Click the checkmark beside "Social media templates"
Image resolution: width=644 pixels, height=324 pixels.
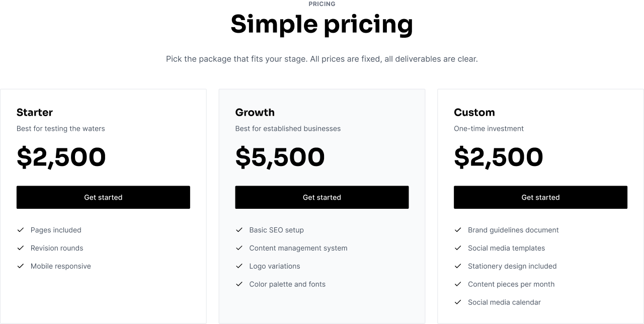pyautogui.click(x=458, y=248)
